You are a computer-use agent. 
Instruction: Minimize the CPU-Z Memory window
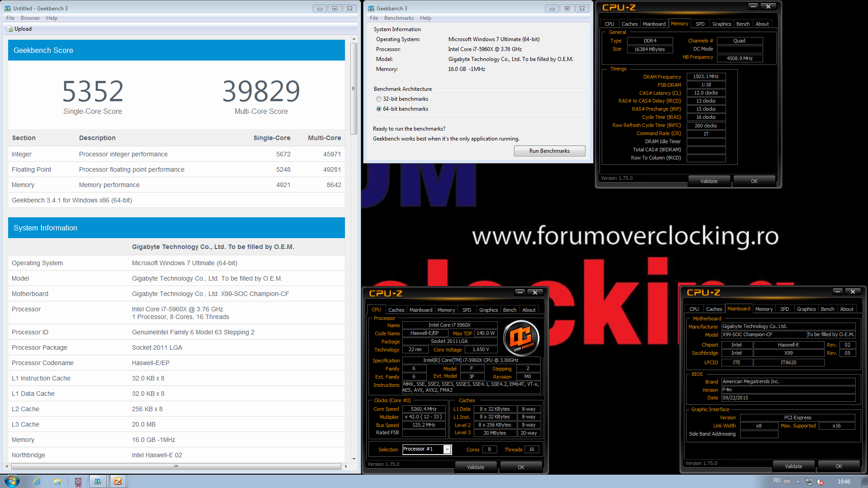click(753, 6)
